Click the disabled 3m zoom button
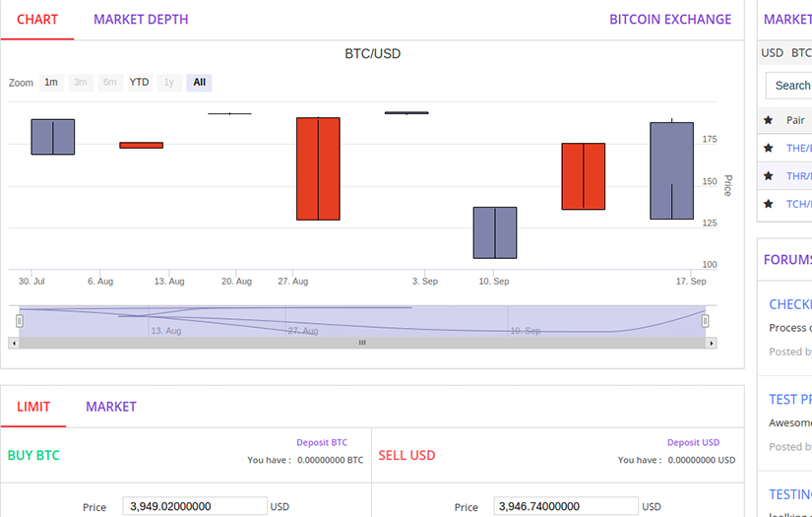The width and height of the screenshot is (812, 517). 81,83
